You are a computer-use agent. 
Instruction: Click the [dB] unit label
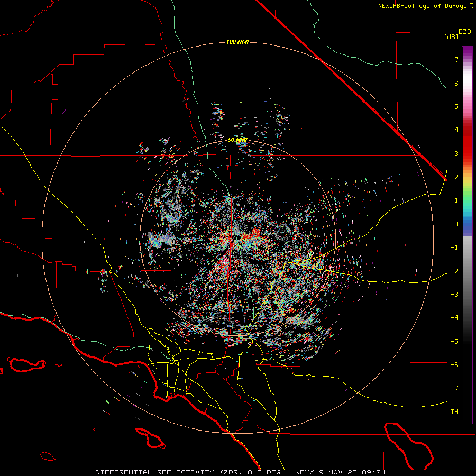click(x=452, y=37)
